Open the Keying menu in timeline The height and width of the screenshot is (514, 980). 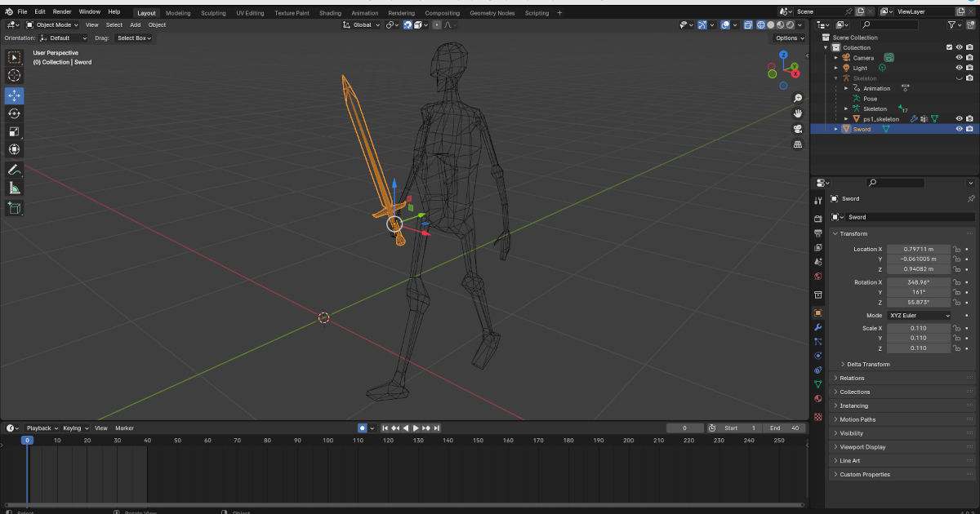[x=74, y=428]
